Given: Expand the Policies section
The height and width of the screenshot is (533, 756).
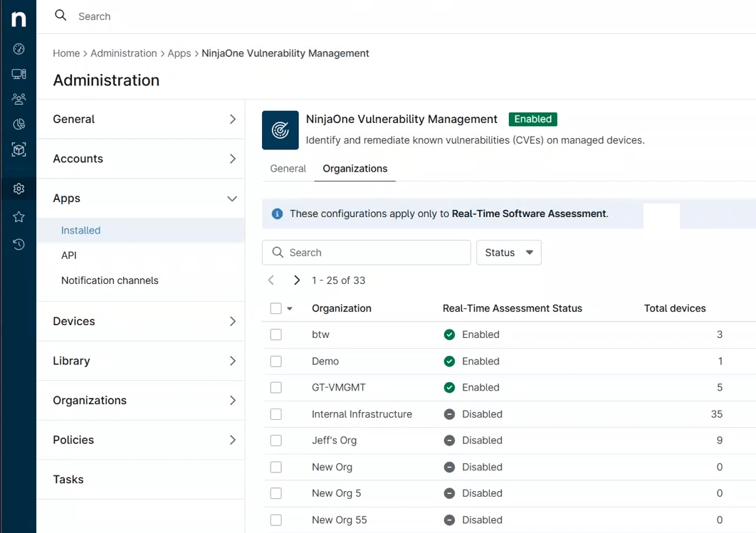Looking at the screenshot, I should (141, 440).
